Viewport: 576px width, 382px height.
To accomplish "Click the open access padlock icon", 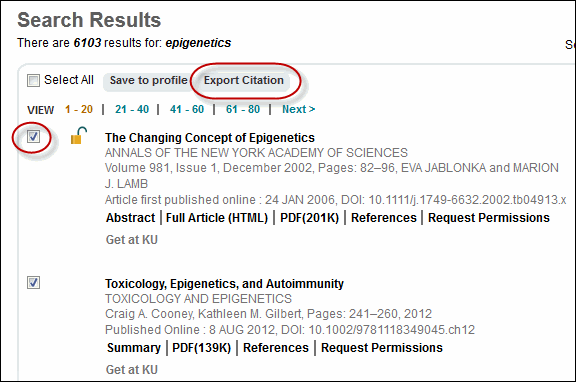I will coord(79,136).
